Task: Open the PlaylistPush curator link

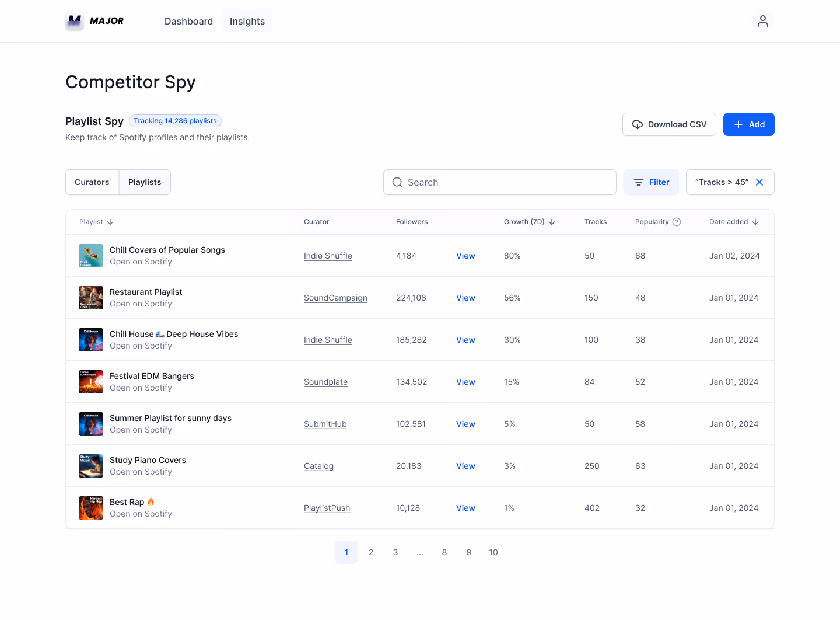Action: (327, 508)
